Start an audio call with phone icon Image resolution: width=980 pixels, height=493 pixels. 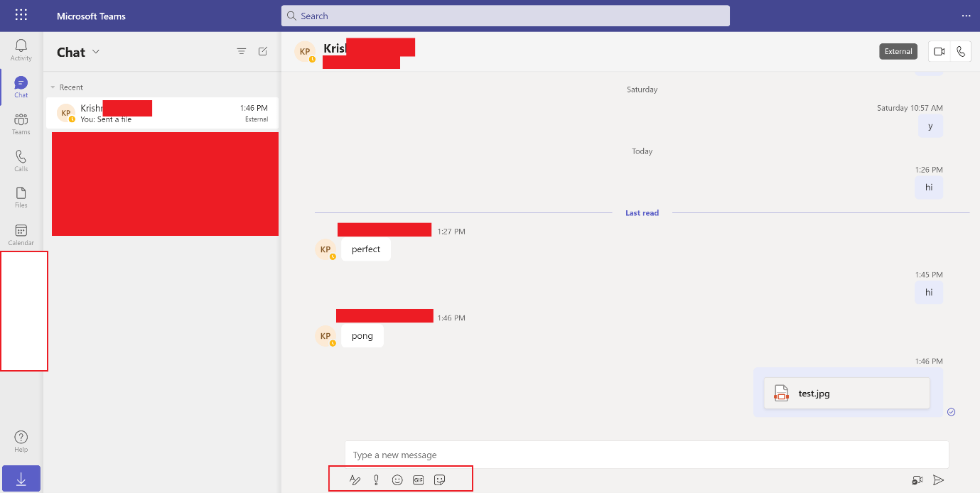961,51
